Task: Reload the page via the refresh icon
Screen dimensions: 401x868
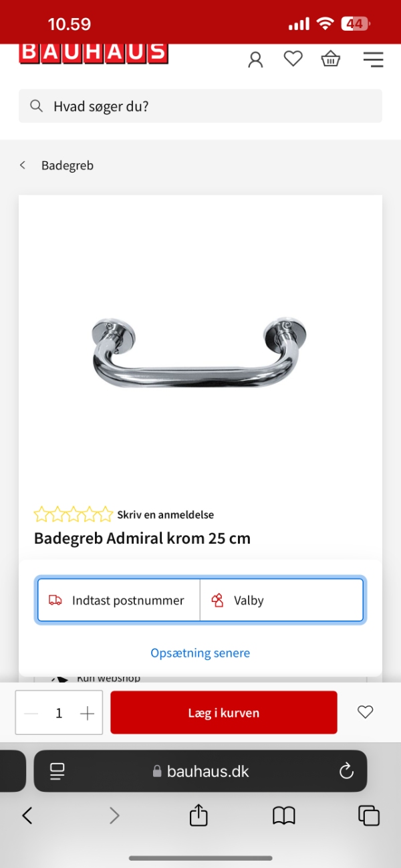Action: pos(346,770)
